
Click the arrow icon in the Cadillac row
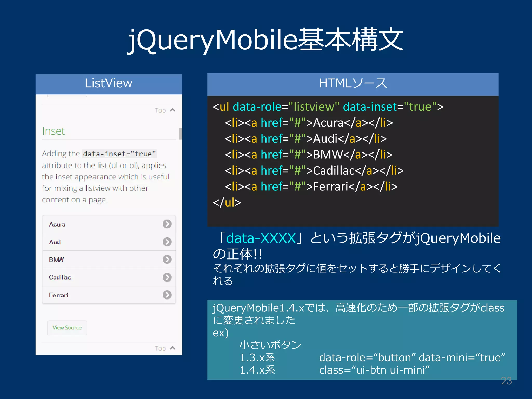coord(167,277)
